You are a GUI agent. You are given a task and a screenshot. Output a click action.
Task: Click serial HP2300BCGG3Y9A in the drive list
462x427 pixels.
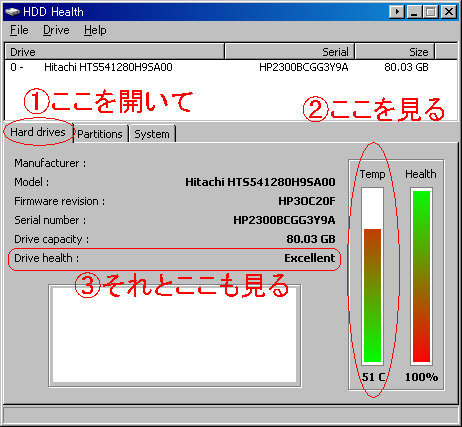304,67
